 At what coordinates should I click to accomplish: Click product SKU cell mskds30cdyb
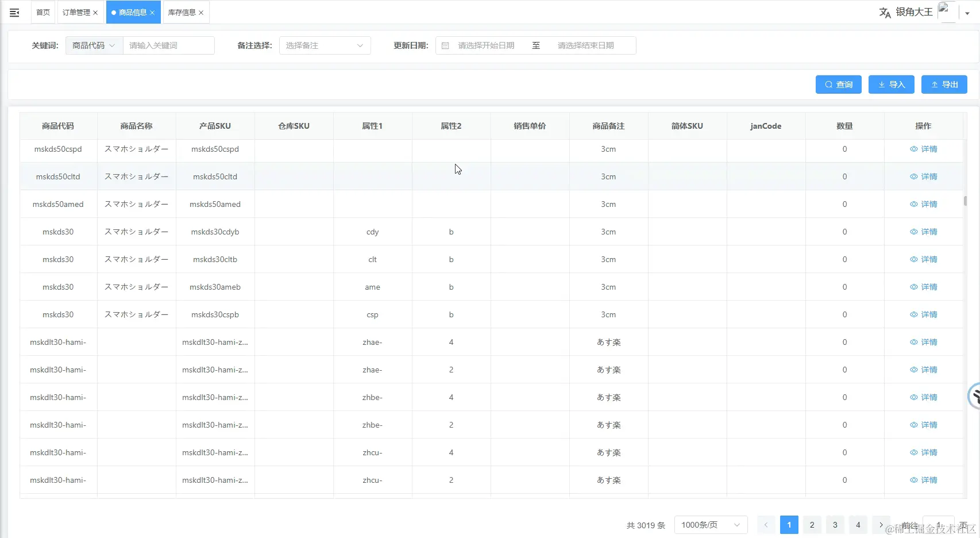[215, 232]
